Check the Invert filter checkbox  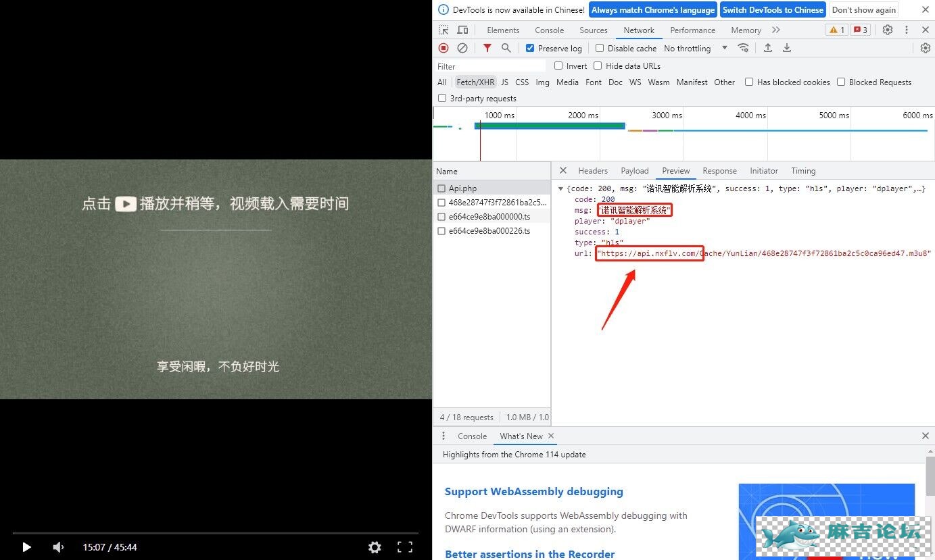click(x=558, y=66)
